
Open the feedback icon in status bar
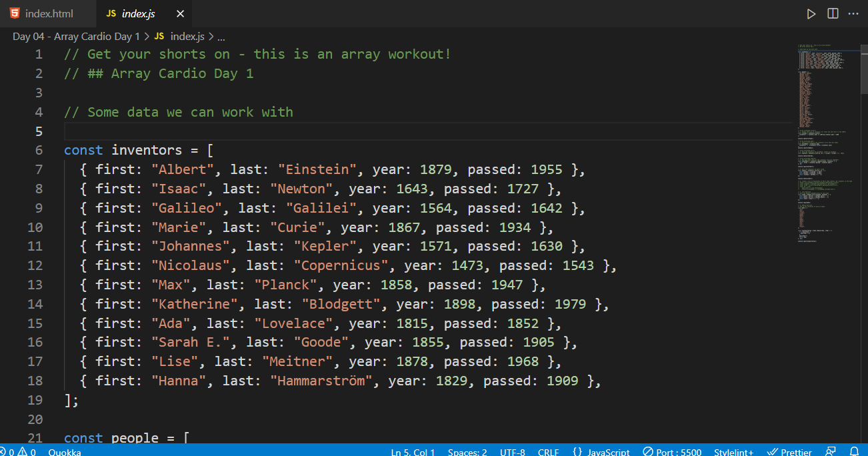point(831,451)
